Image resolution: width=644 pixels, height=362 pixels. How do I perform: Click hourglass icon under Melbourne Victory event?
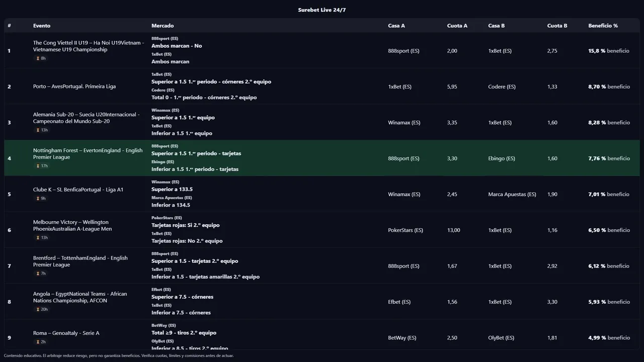pos(38,238)
